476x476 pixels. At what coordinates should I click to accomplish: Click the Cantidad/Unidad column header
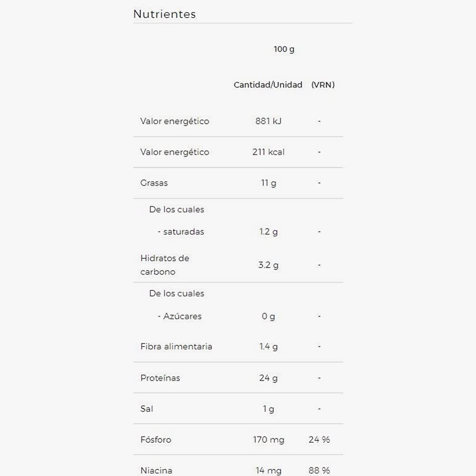pyautogui.click(x=268, y=85)
